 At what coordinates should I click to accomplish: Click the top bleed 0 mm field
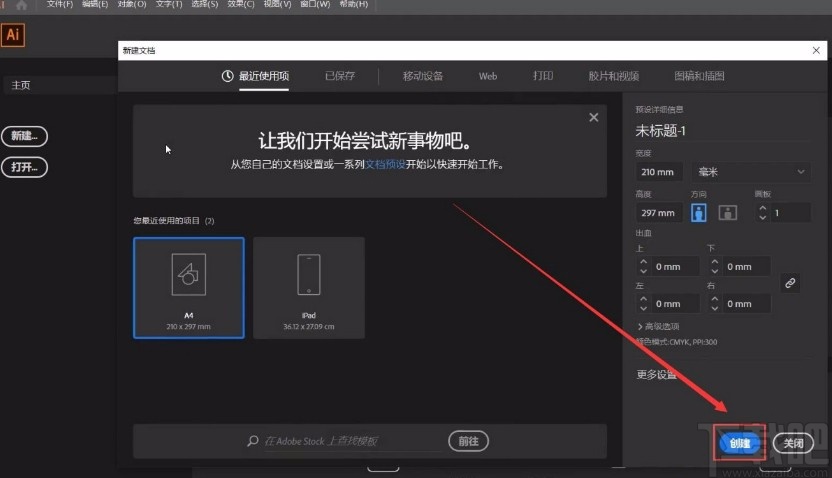675,266
